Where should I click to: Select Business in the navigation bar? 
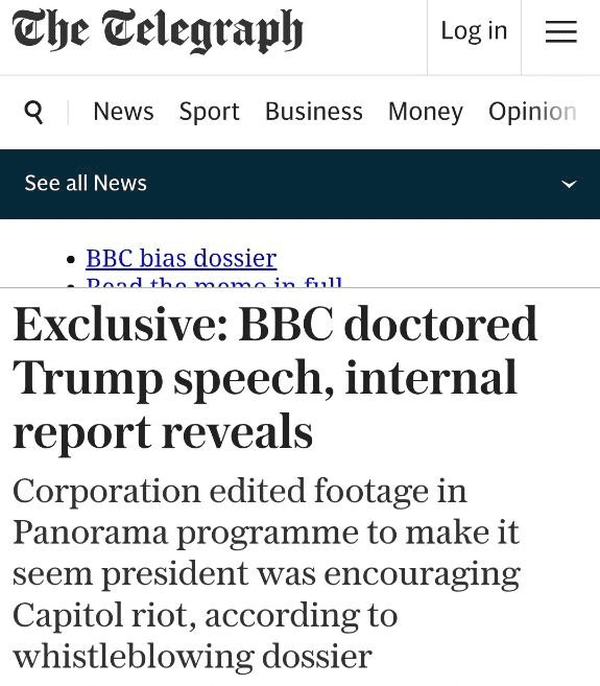pos(313,111)
